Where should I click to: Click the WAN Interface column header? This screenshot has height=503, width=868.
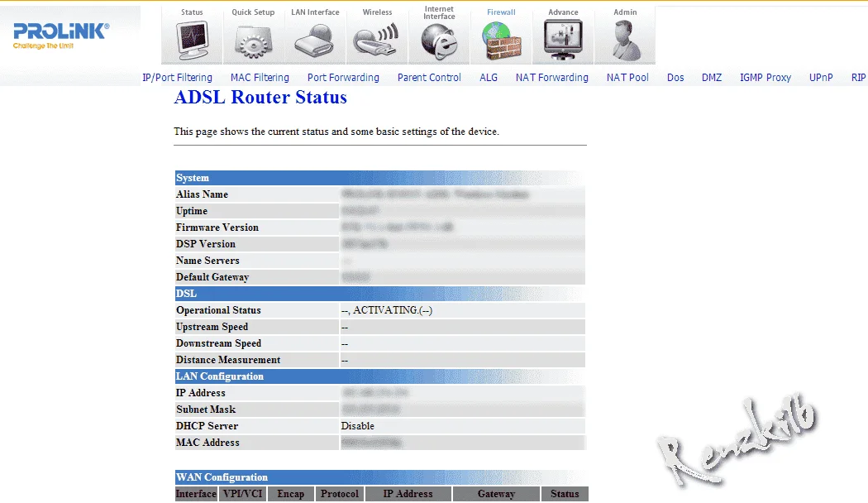196,494
